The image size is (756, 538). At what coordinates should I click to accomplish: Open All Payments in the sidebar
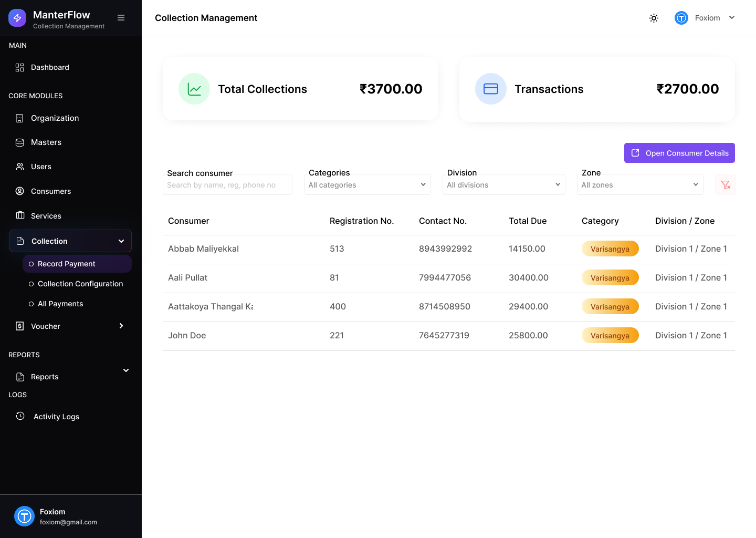pyautogui.click(x=60, y=304)
